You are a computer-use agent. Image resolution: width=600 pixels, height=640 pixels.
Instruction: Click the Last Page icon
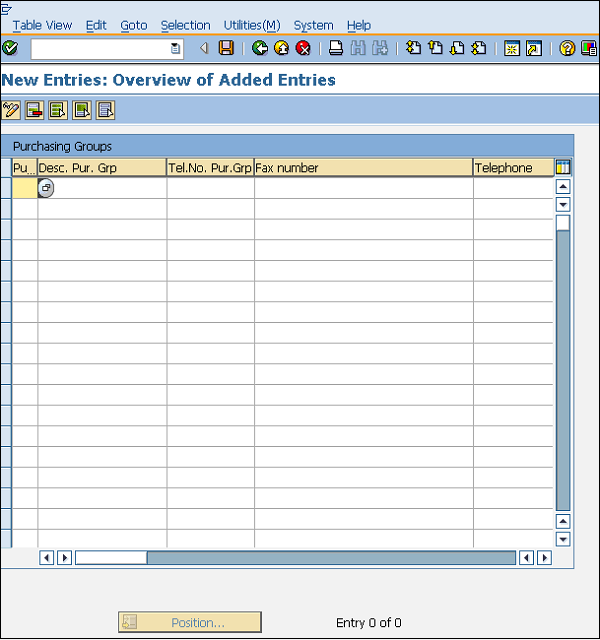click(x=479, y=48)
